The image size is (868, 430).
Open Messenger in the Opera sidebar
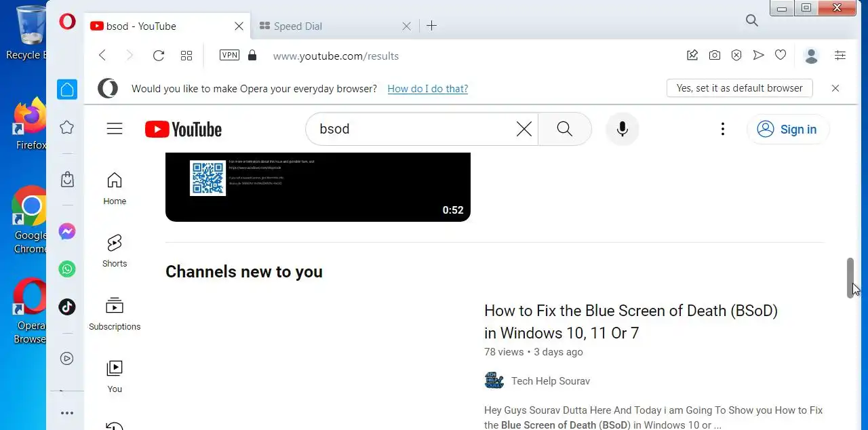click(67, 232)
